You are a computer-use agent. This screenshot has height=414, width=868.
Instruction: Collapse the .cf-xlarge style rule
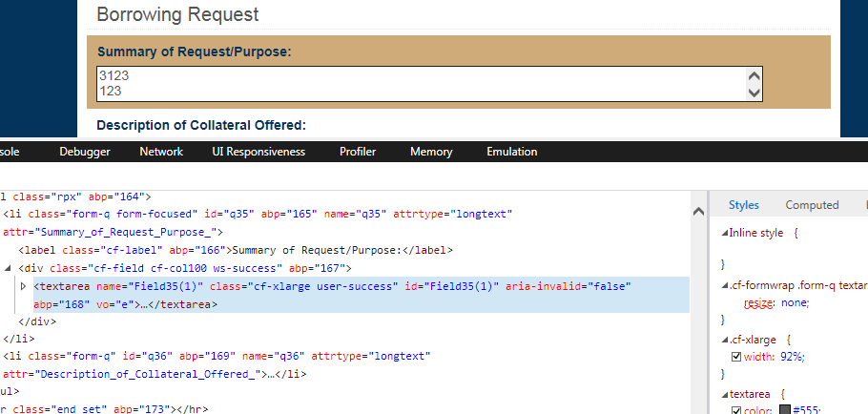coord(725,340)
